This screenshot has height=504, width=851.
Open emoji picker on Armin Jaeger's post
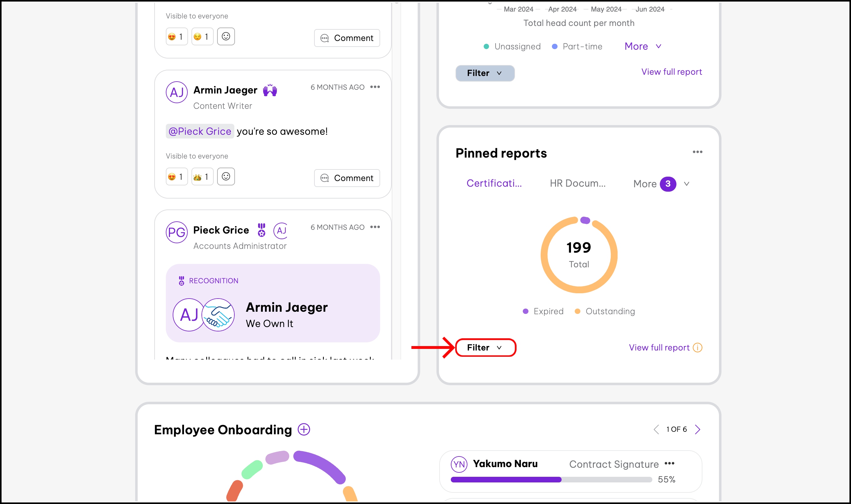click(226, 177)
